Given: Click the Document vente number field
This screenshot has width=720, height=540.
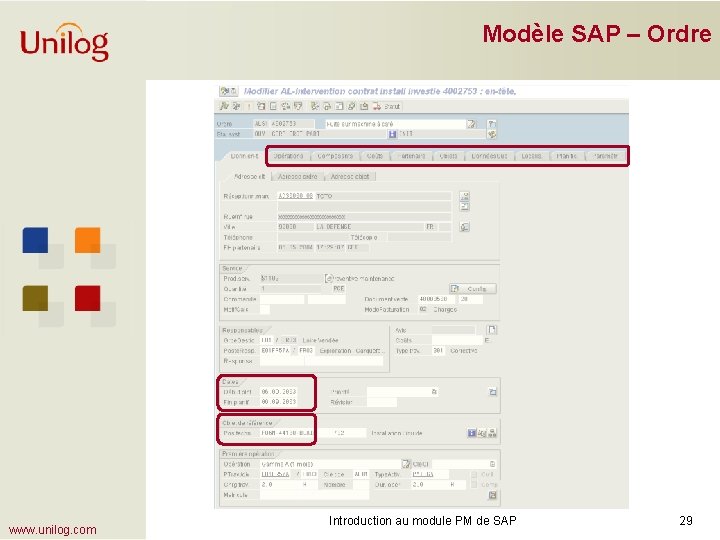Looking at the screenshot, I should pyautogui.click(x=436, y=299).
